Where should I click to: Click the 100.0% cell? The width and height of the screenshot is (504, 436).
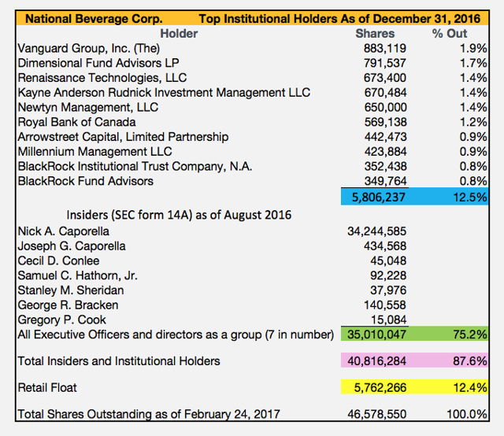pos(467,414)
